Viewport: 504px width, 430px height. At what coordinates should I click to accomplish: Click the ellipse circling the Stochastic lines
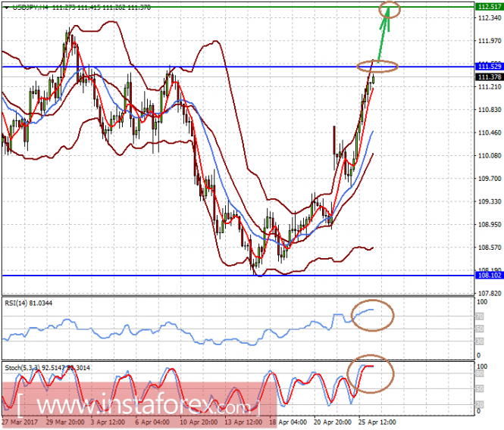coord(371,373)
